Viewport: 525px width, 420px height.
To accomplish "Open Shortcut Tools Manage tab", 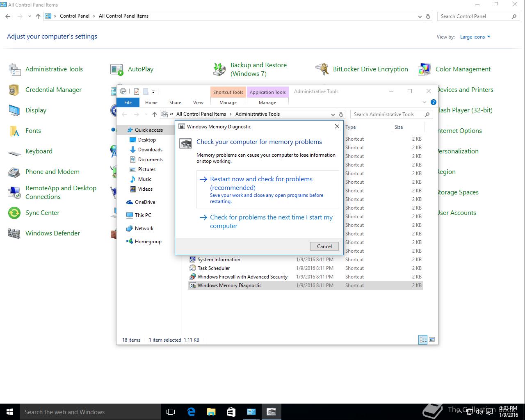I will [228, 103].
